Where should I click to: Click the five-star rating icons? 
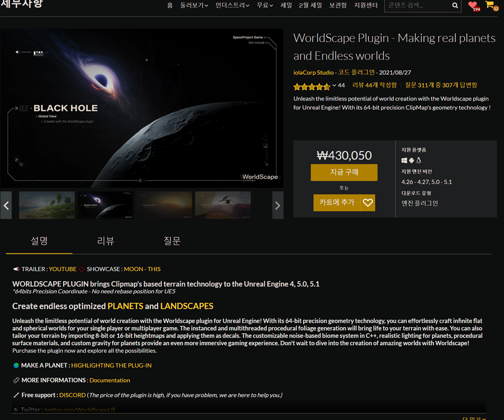(311, 86)
